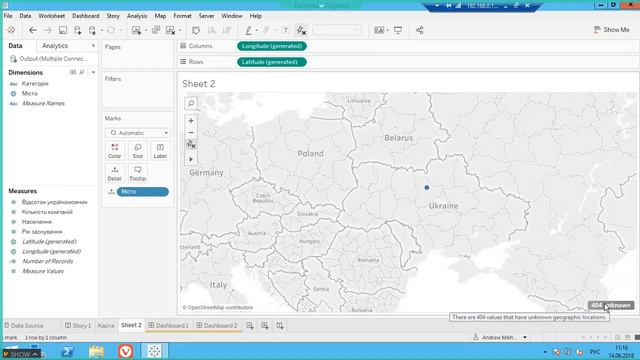Click the Sort descending toolbar icon
Image resolution: width=640 pixels, height=360 pixels.
tap(227, 30)
